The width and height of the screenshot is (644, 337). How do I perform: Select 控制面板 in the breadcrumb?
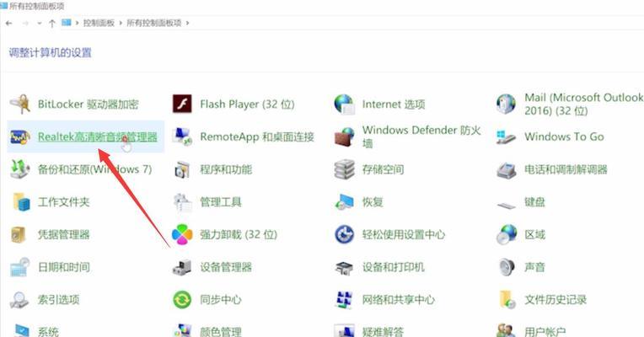(99, 23)
